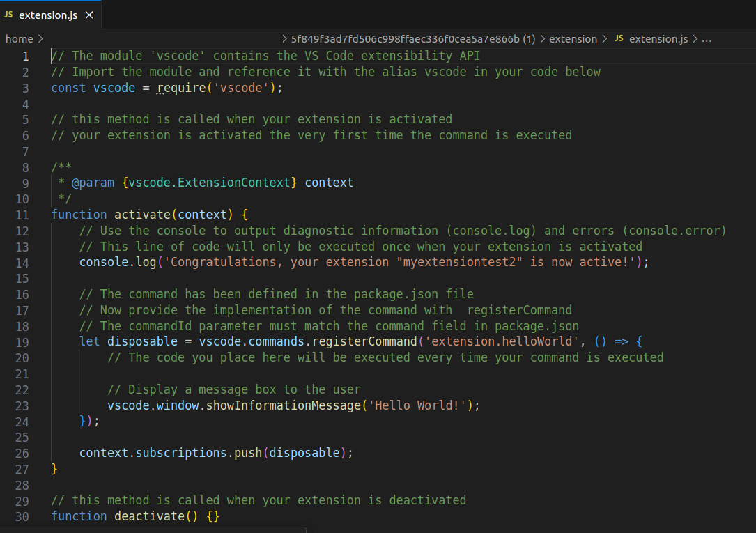The height and width of the screenshot is (533, 756).
Task: Close the extension.js editor tab
Action: coord(88,13)
